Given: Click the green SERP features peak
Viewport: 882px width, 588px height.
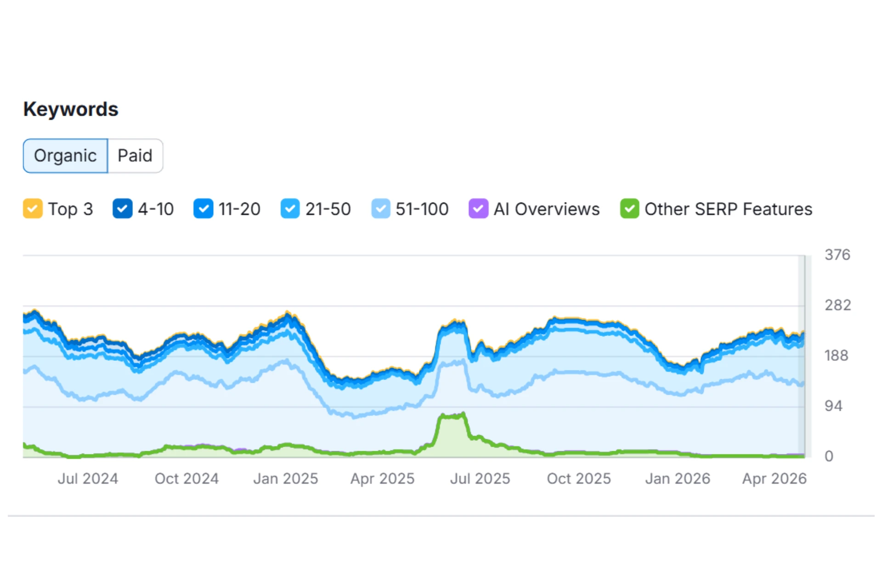Looking at the screenshot, I should click(452, 417).
